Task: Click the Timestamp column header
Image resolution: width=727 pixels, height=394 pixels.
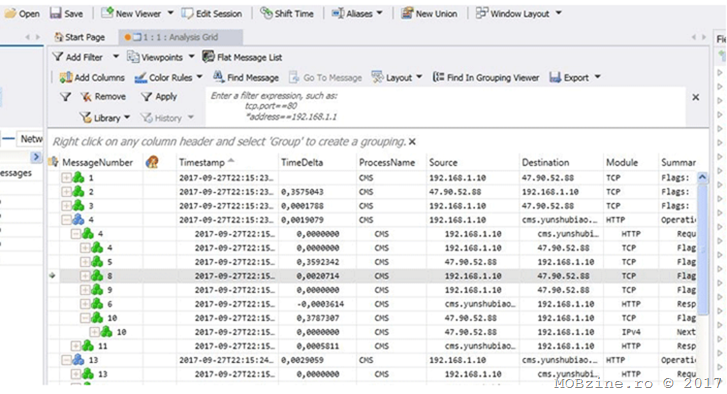Action: coord(202,162)
